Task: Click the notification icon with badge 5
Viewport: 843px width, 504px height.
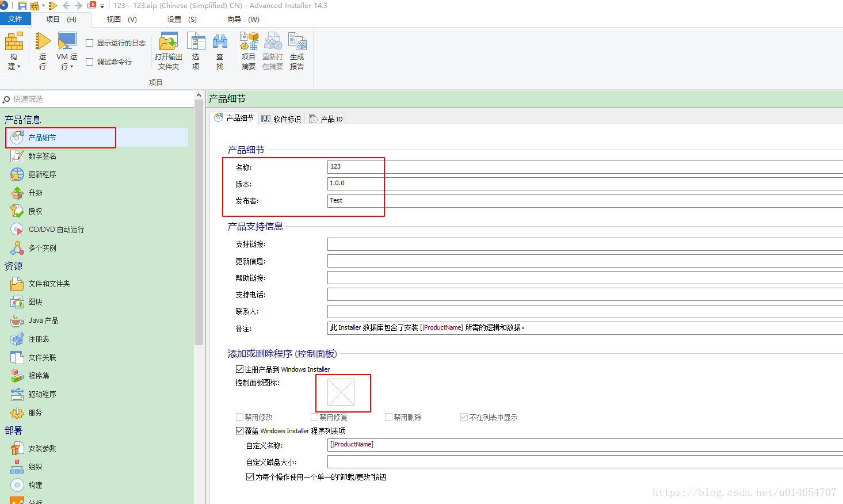Action: click(92, 5)
